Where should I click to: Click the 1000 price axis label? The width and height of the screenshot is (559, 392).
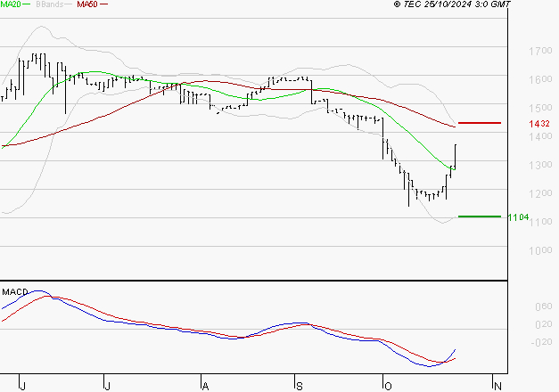(540, 250)
